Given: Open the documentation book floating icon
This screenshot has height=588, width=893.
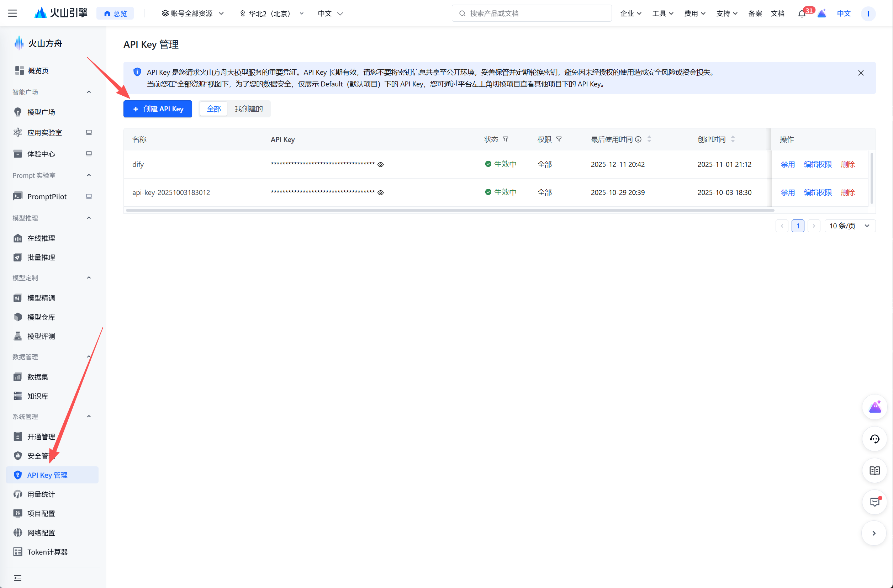Looking at the screenshot, I should [x=874, y=470].
